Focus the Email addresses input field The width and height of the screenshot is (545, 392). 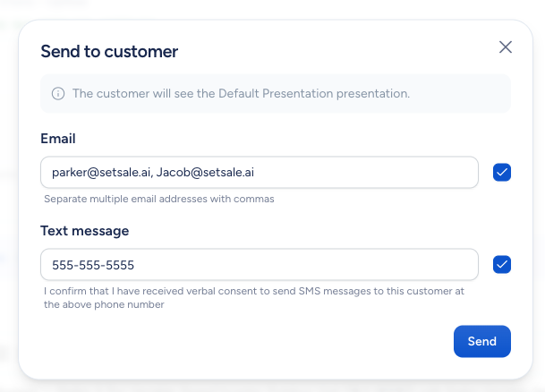pyautogui.click(x=260, y=173)
